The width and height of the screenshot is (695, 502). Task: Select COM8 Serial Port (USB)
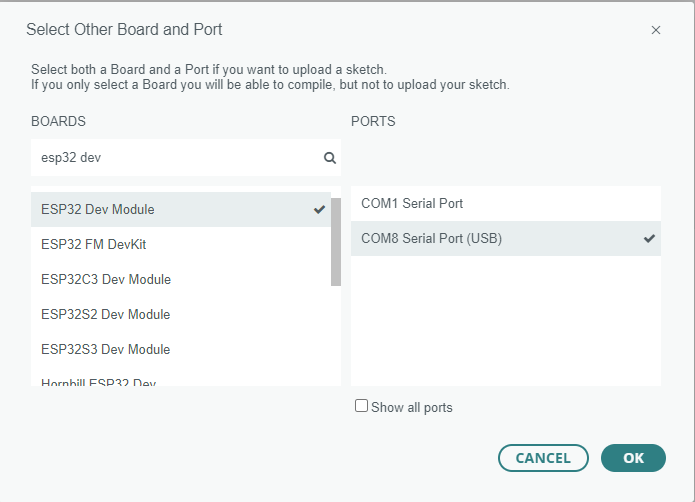point(431,238)
